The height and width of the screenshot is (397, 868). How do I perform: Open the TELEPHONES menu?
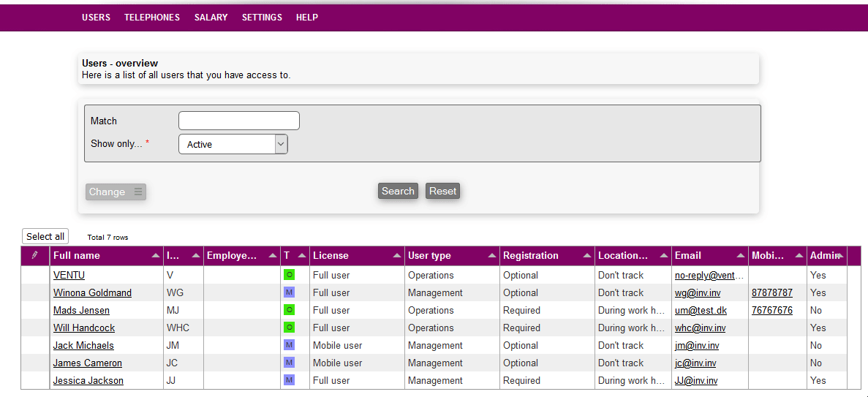pyautogui.click(x=152, y=18)
